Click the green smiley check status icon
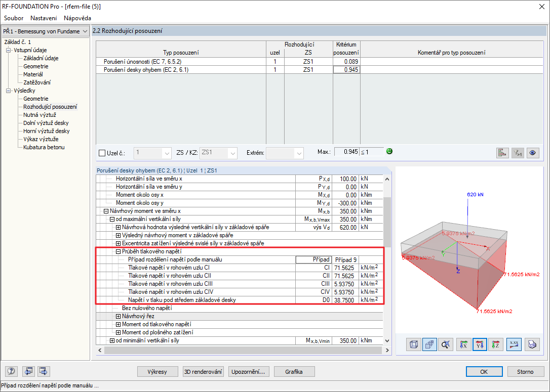 [x=389, y=151]
